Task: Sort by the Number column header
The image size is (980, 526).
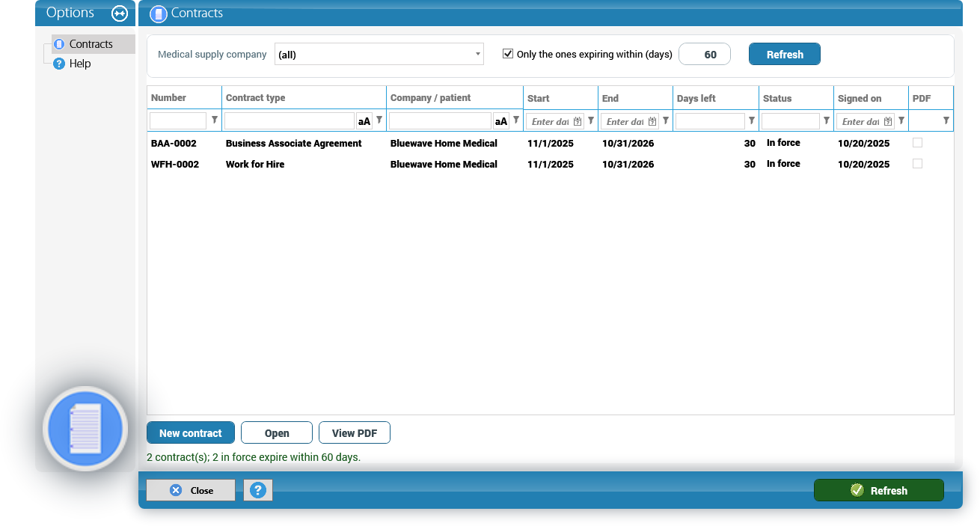Action: (184, 98)
